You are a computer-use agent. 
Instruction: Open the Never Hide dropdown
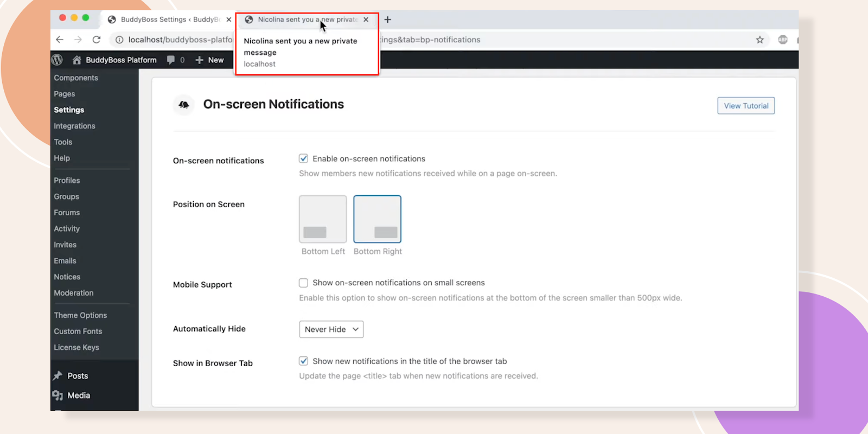(331, 329)
